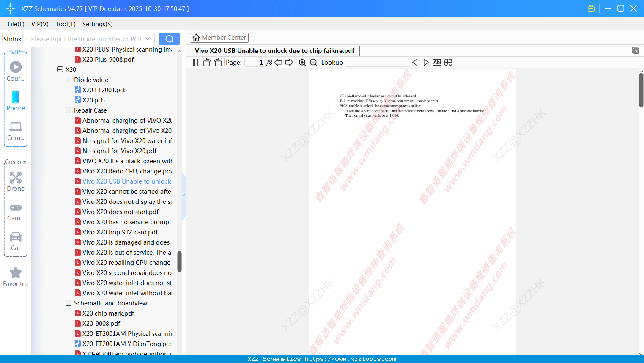Select the Game console category icon

point(16,212)
